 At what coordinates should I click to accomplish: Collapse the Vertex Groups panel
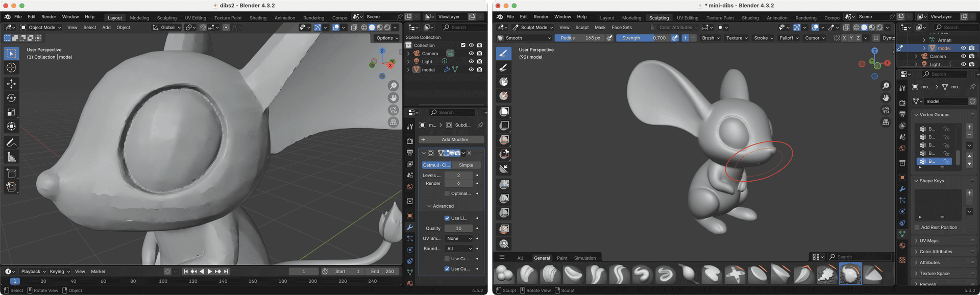[934, 115]
